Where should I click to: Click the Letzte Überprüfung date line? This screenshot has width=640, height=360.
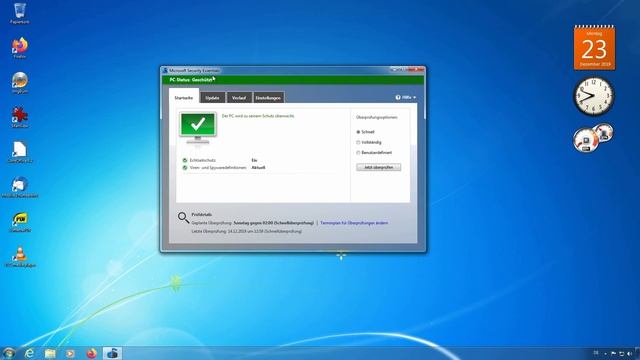247,231
